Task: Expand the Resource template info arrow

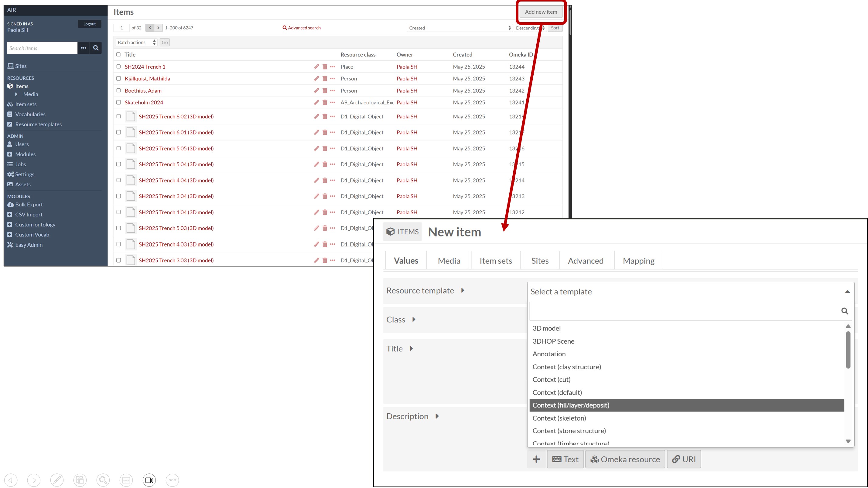Action: [x=463, y=290]
